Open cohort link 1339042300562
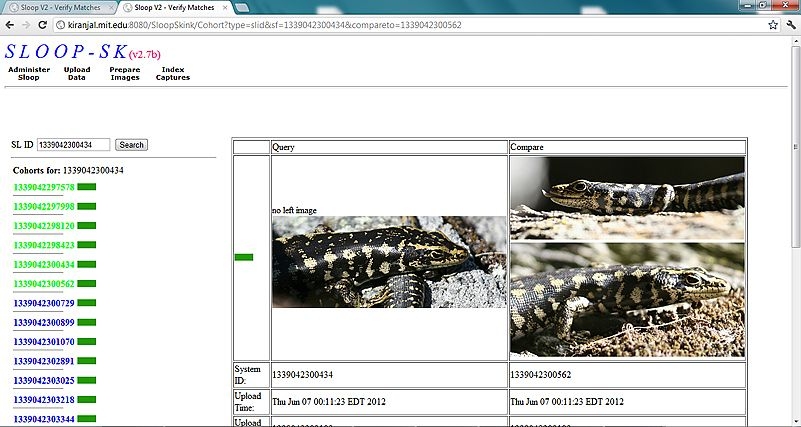The height and width of the screenshot is (427, 801). 44,284
